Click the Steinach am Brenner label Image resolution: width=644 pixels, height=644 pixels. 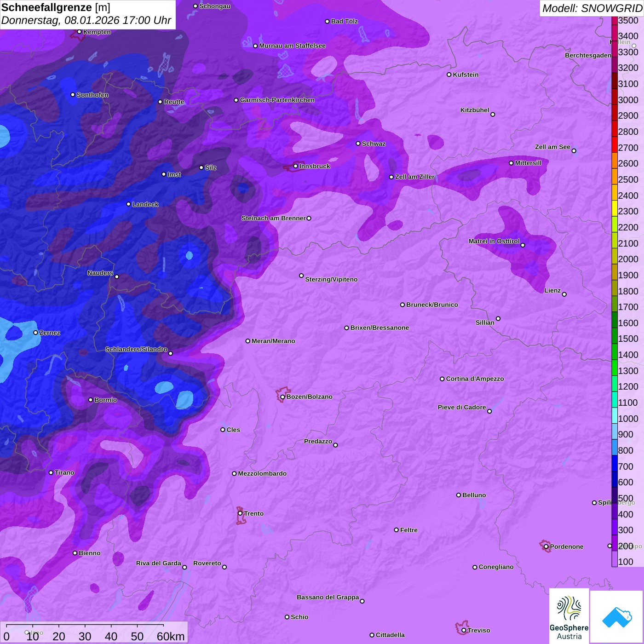pyautogui.click(x=274, y=218)
